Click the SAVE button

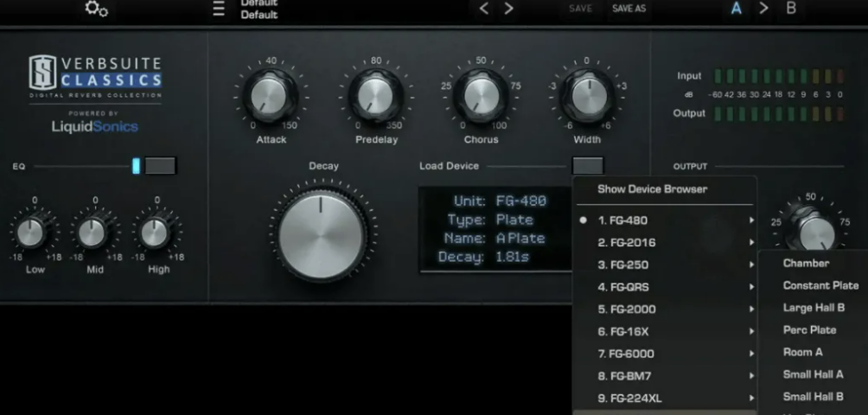click(580, 9)
